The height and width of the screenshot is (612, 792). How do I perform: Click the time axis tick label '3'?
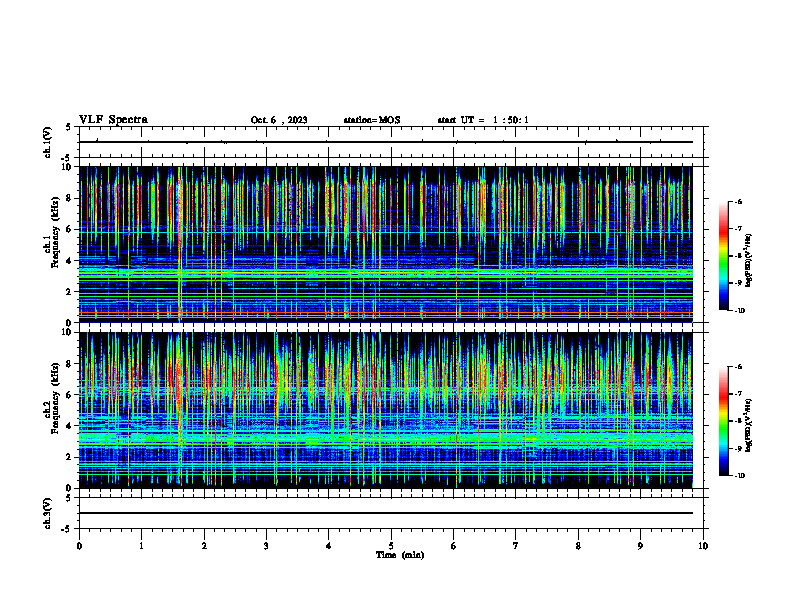[x=266, y=546]
